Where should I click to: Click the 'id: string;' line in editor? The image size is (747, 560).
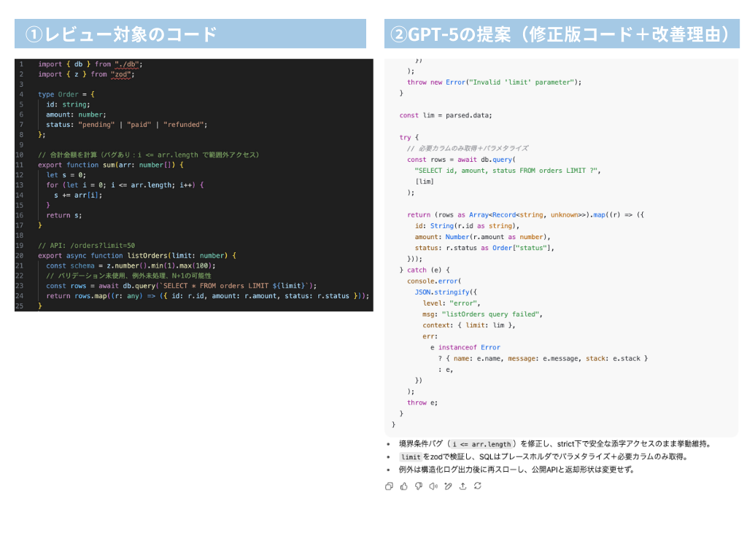coord(68,104)
